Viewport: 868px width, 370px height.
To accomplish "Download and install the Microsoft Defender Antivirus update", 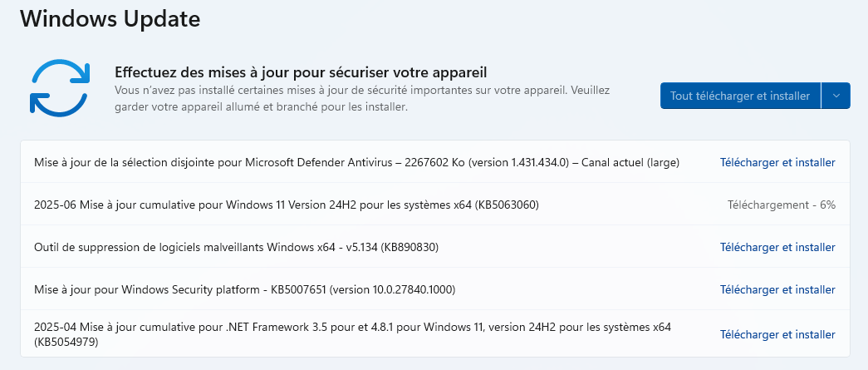I will [x=777, y=162].
